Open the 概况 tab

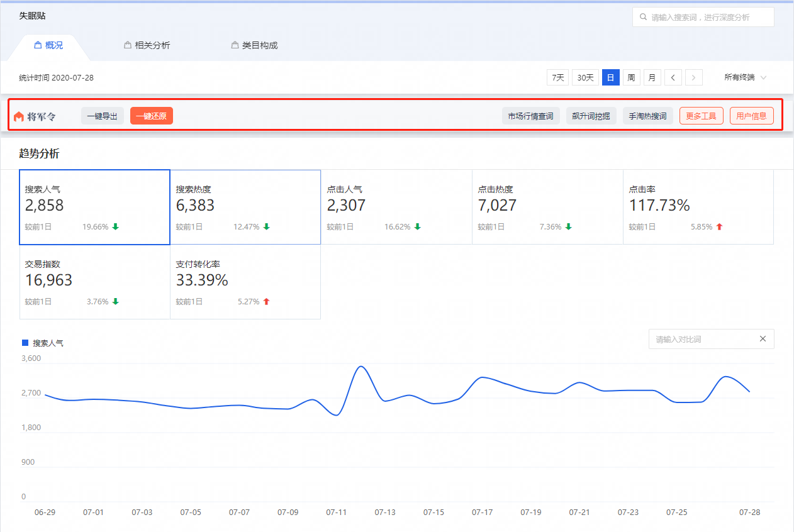pos(48,45)
